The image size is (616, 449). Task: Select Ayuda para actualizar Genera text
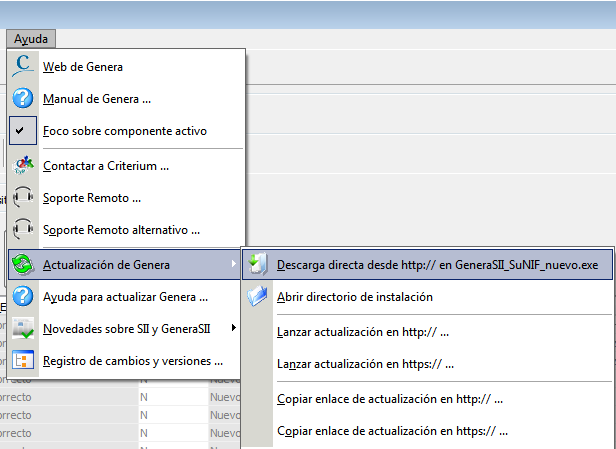coord(125,297)
